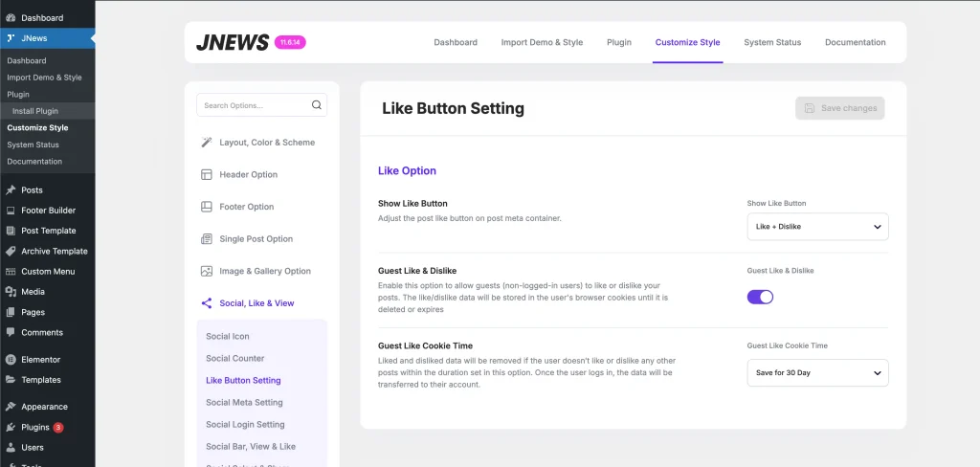Click the Footer Builder icon
The height and width of the screenshot is (467, 980).
click(x=11, y=211)
